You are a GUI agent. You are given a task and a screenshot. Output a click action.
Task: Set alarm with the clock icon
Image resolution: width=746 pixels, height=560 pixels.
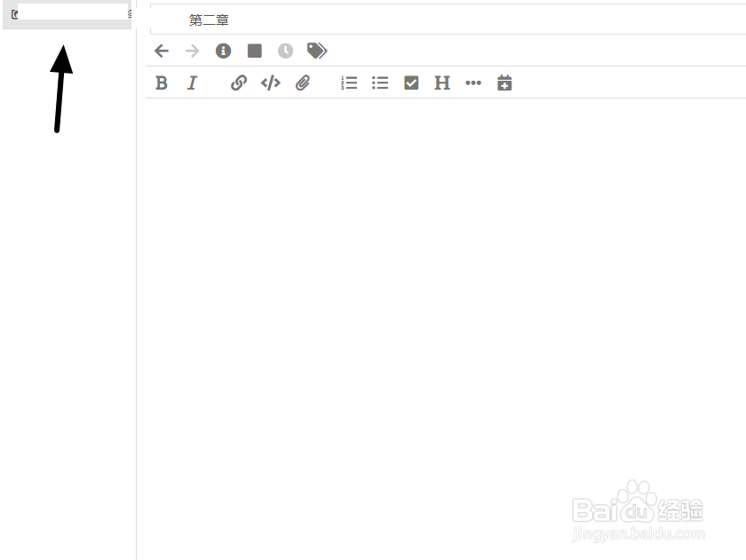(x=285, y=51)
